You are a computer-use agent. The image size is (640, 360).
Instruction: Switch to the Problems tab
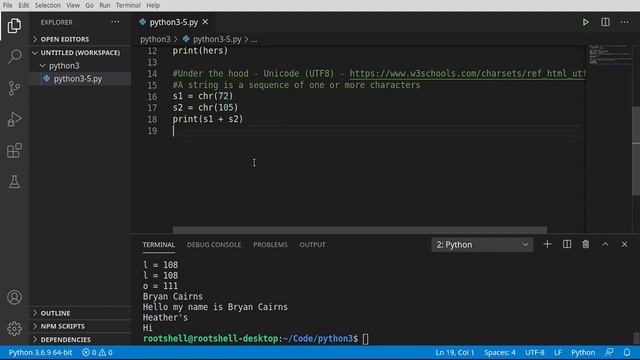270,244
